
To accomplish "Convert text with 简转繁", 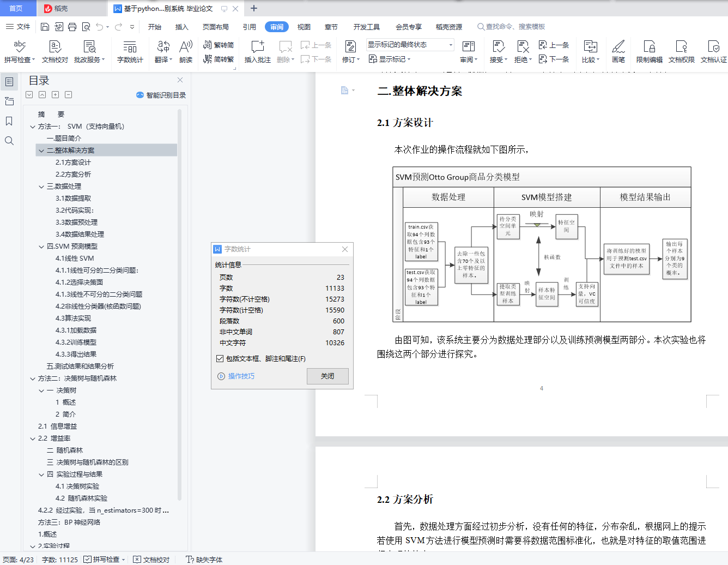I will 218,59.
